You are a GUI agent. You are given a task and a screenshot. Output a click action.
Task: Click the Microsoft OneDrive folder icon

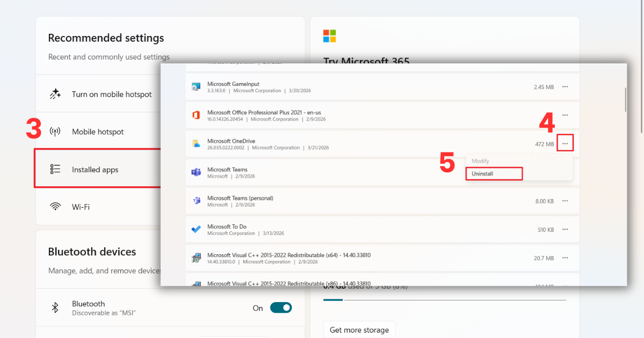click(x=196, y=144)
